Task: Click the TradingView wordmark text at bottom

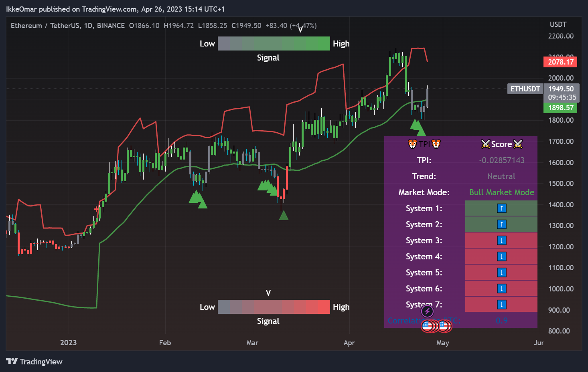Action: [x=41, y=362]
